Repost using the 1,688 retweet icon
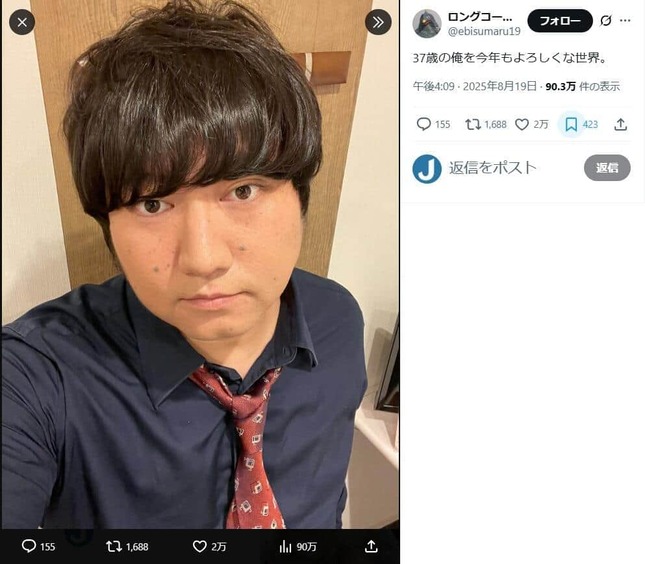The height and width of the screenshot is (564, 645). 473,124
